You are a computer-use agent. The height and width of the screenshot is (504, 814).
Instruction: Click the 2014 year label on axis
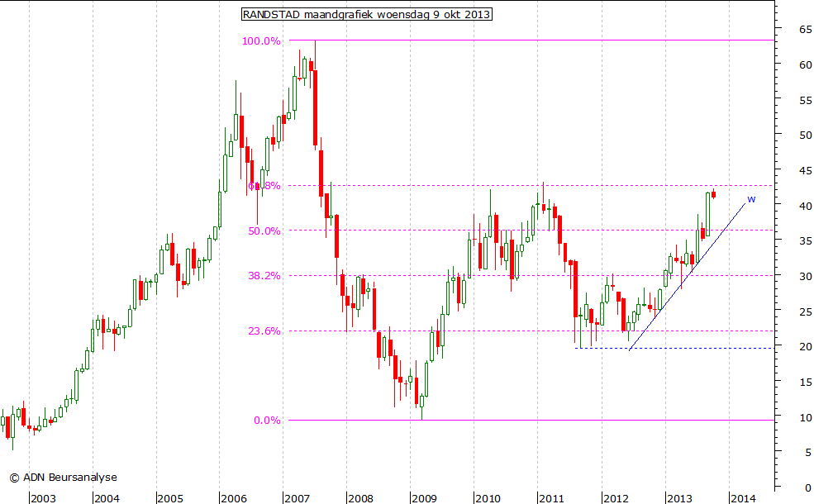click(x=743, y=499)
